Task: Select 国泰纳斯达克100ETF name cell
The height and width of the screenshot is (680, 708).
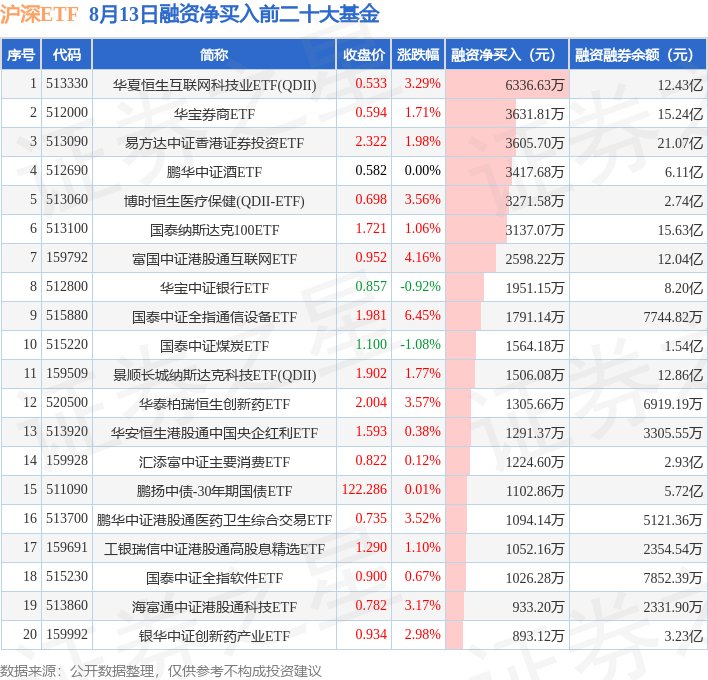Action: [214, 230]
